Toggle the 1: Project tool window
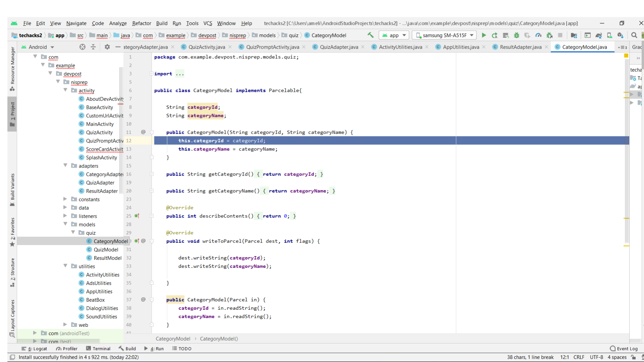The height and width of the screenshot is (362, 644). point(12,114)
